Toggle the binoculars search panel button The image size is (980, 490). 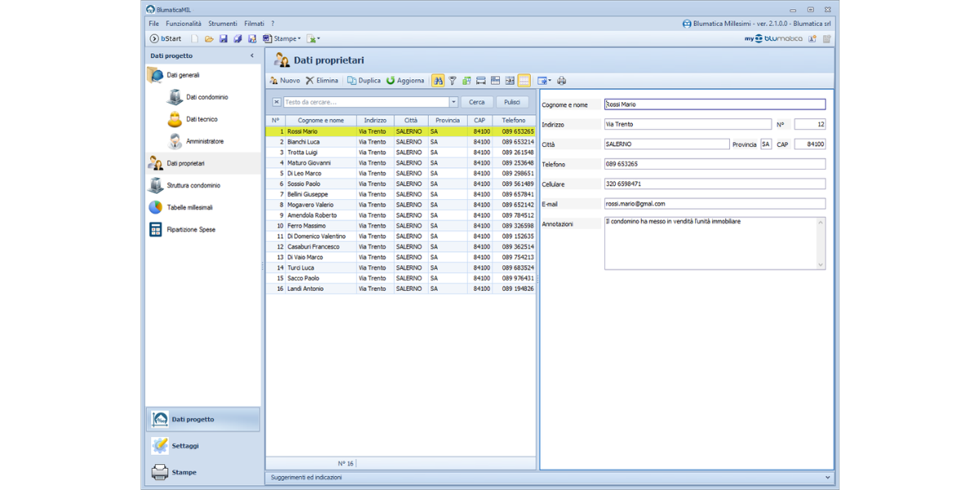pyautogui.click(x=438, y=81)
